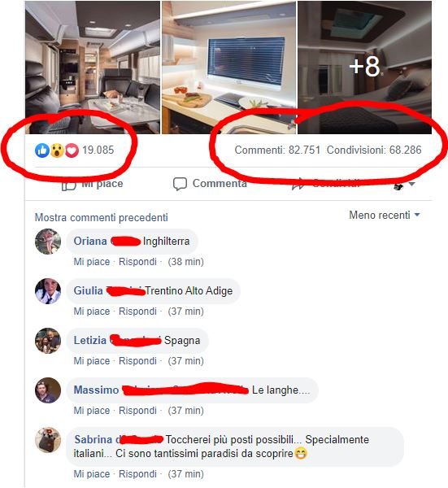Image resolution: width=448 pixels, height=488 pixels.
Task: Open the camper kitchen photo
Action: [x=228, y=68]
